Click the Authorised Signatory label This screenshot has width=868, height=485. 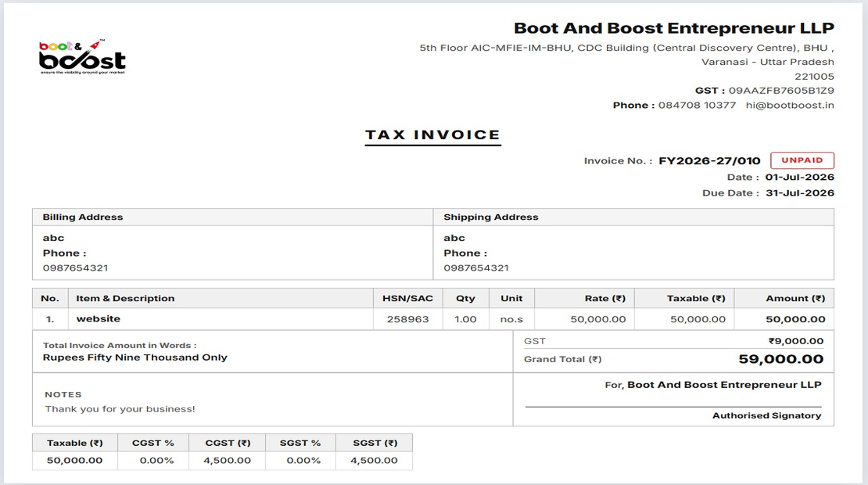pos(766,416)
